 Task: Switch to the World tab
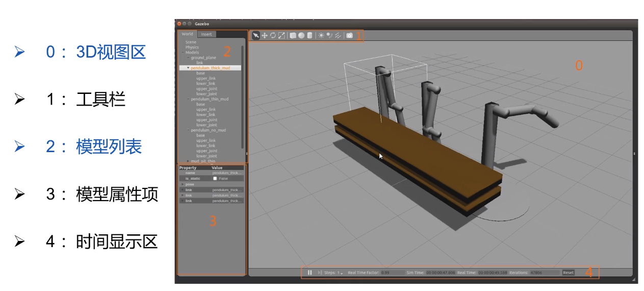pyautogui.click(x=188, y=34)
